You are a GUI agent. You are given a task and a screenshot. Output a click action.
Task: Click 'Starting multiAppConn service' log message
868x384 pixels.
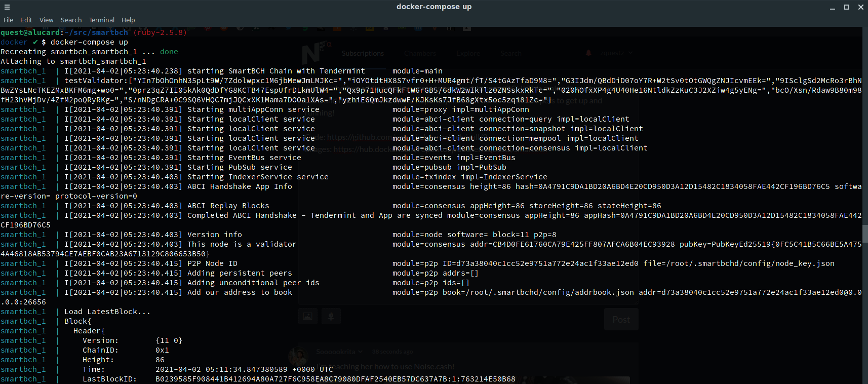[253, 109]
